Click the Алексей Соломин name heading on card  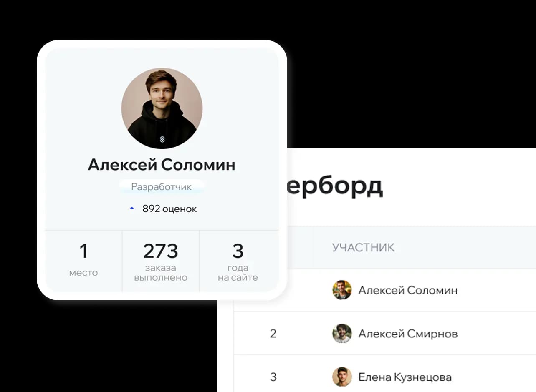point(162,165)
